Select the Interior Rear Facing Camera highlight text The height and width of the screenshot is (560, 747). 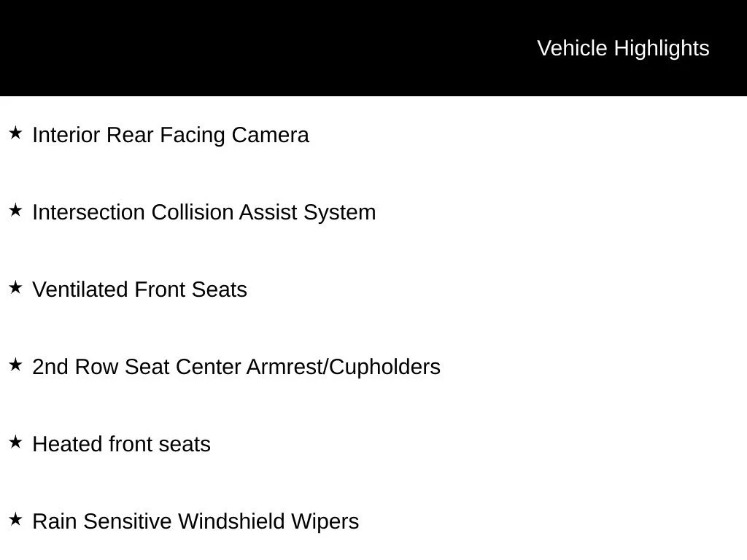pos(171,135)
